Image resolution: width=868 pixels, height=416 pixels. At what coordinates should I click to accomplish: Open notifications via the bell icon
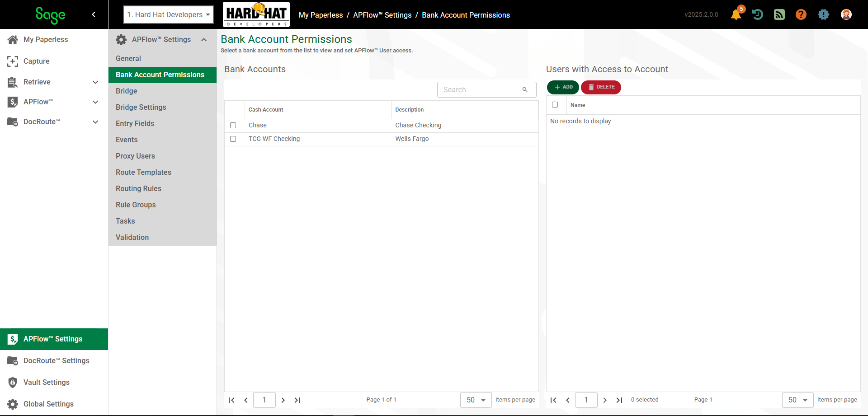736,14
